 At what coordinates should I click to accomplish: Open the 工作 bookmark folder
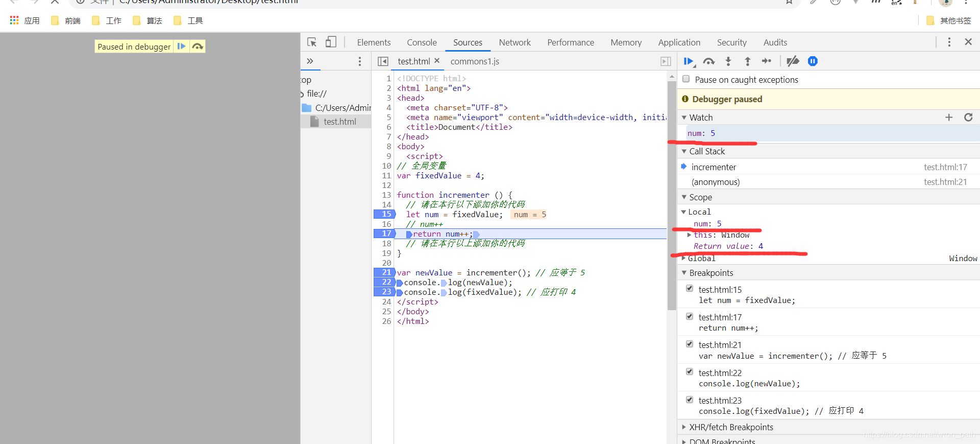[107, 20]
